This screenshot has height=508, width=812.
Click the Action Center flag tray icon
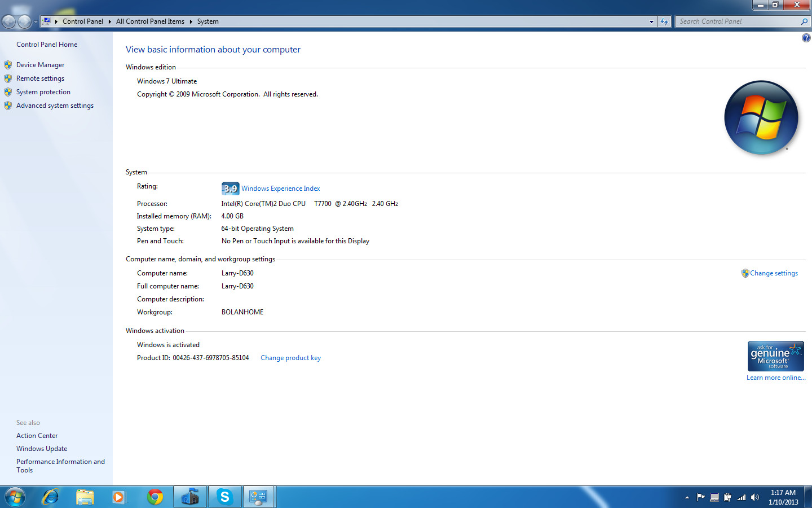[700, 497]
